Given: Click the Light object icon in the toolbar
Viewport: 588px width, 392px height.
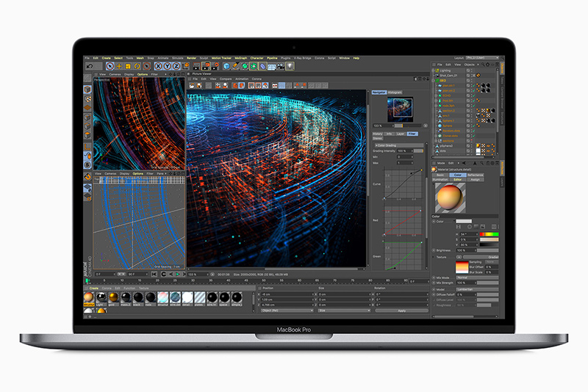Looking at the screenshot, I should click(291, 66).
